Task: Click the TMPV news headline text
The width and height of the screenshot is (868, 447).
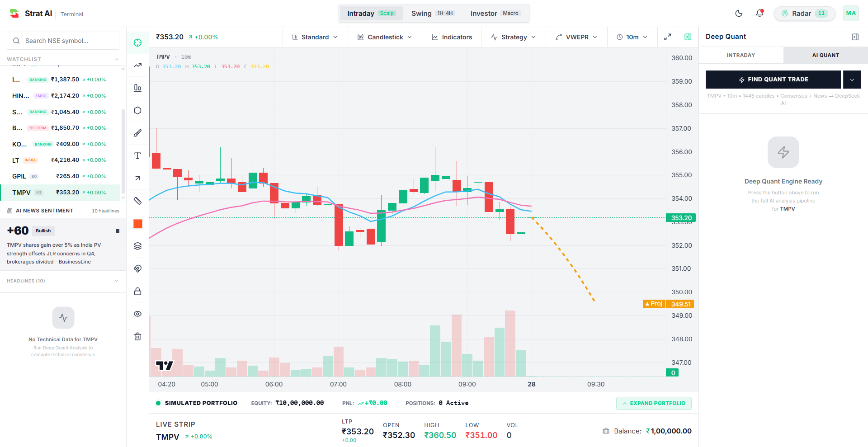Action: point(54,254)
